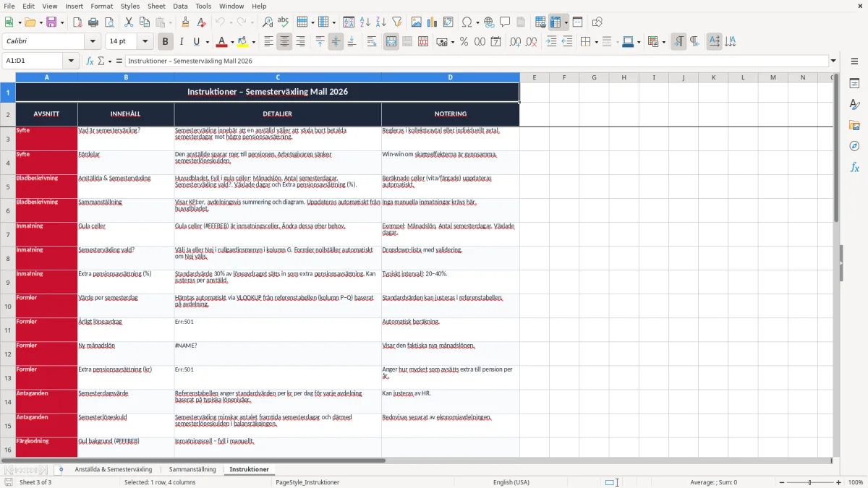Click Print Preview icon
The image size is (868, 488).
[109, 22]
